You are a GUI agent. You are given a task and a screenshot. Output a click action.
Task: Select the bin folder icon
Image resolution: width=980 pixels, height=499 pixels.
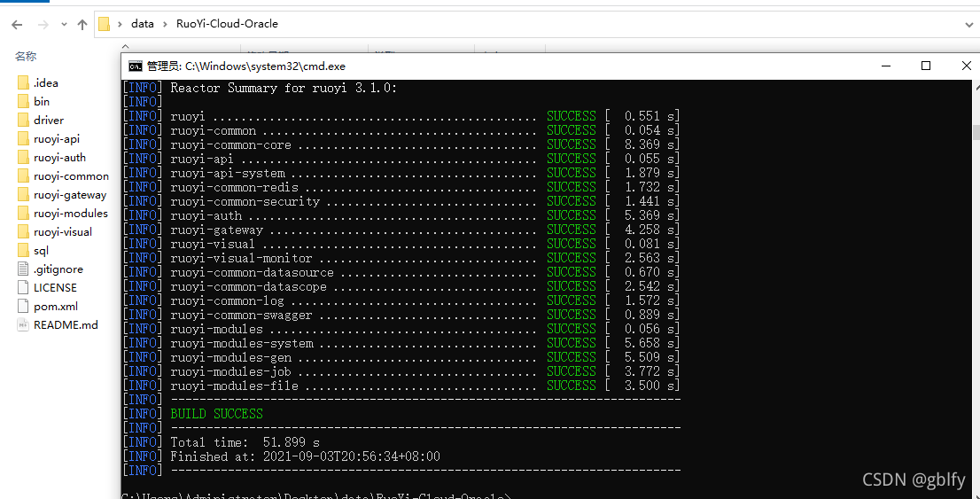pos(23,101)
